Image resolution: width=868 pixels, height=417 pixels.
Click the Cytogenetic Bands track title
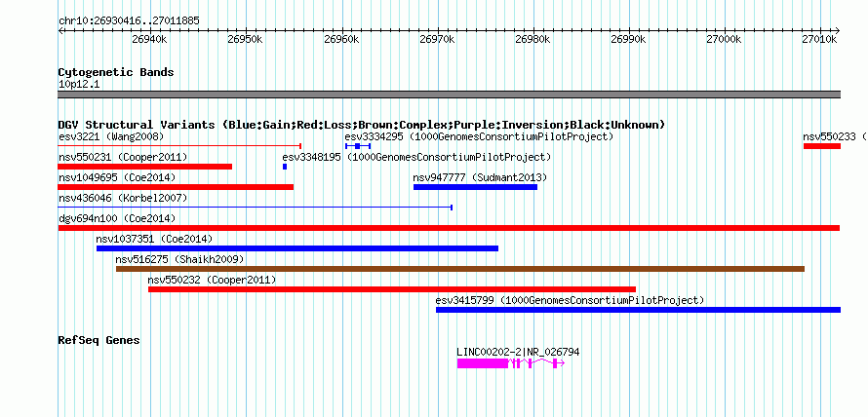click(x=116, y=72)
